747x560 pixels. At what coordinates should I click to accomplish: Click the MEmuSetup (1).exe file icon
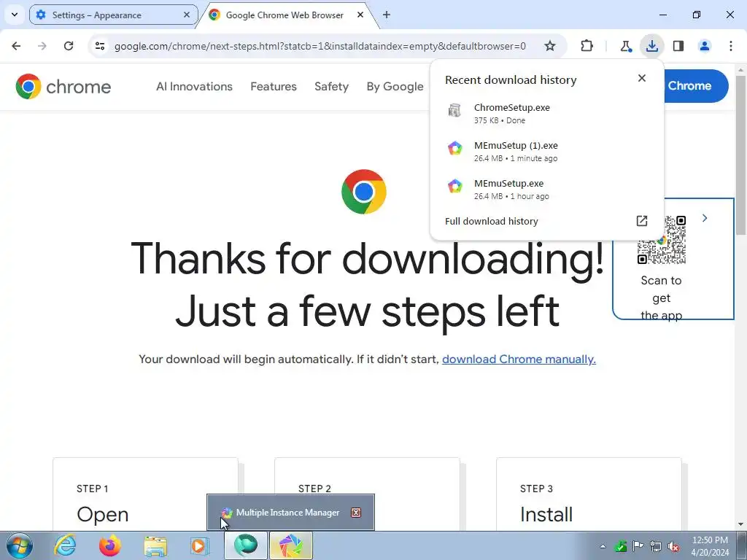click(455, 148)
